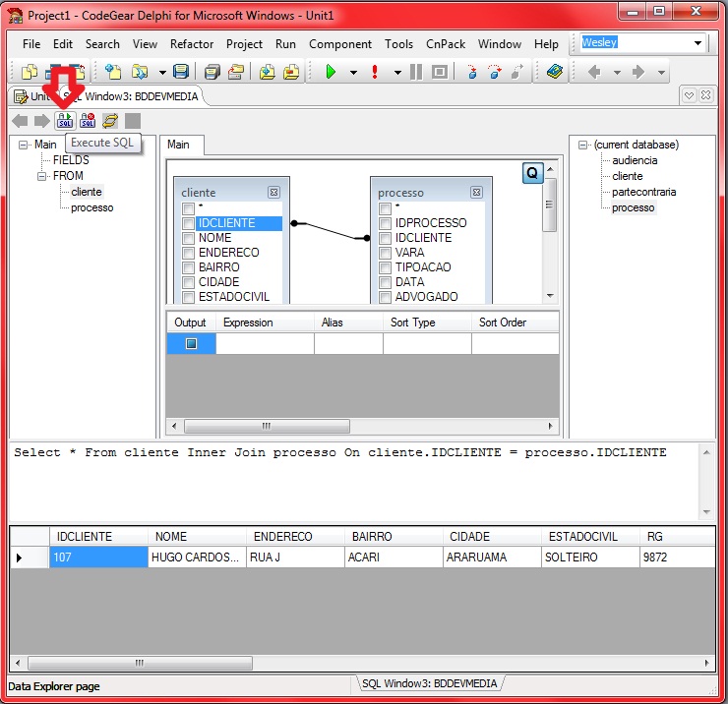Toggle the Output checkbox in grid row
This screenshot has width=728, height=704.
pos(191,344)
